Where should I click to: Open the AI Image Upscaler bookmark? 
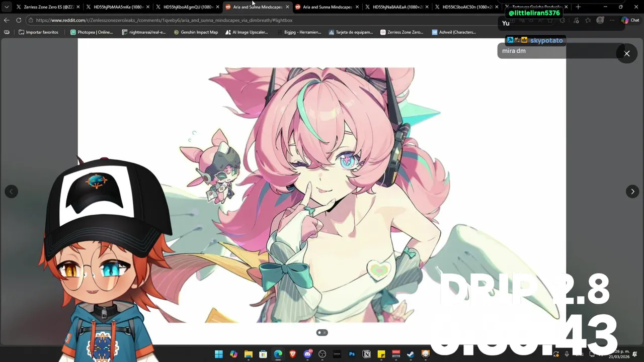click(x=247, y=32)
